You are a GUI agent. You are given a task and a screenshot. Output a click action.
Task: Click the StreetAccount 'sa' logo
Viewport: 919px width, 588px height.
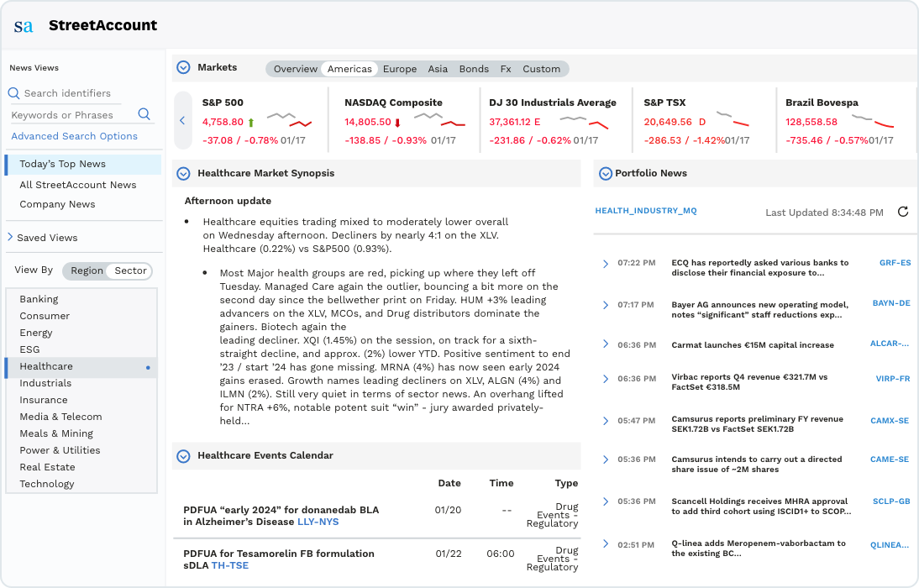pos(24,26)
